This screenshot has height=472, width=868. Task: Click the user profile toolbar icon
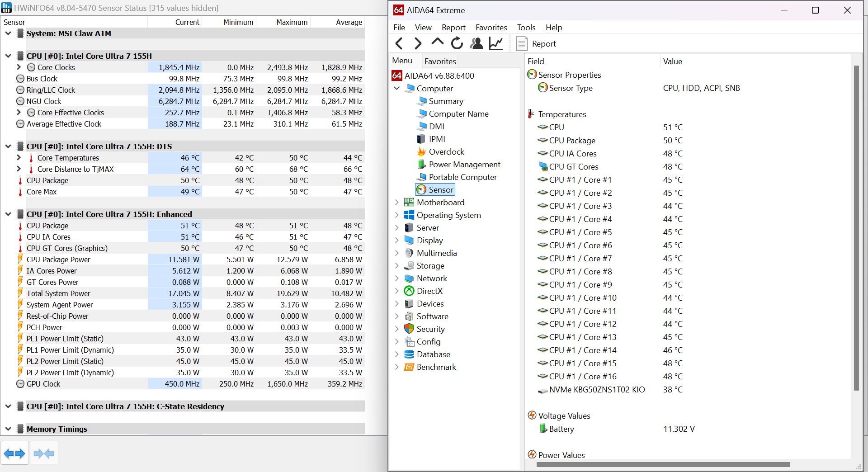click(x=476, y=43)
